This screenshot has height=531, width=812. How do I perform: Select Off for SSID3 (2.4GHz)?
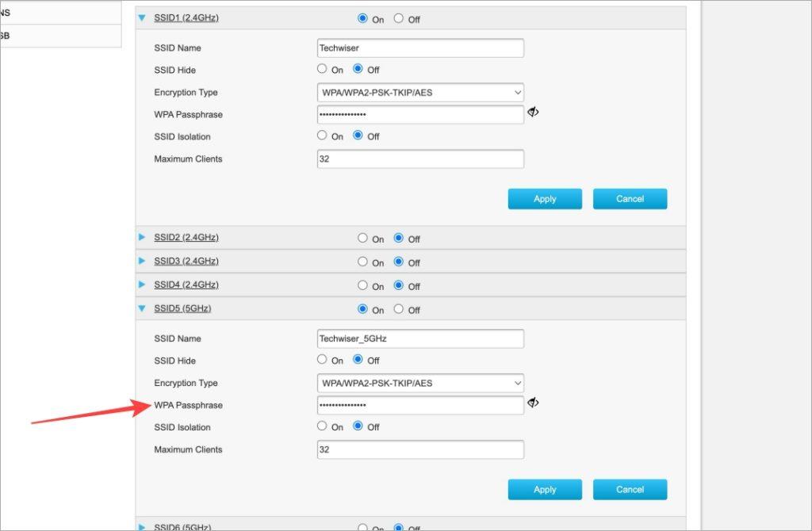(398, 262)
